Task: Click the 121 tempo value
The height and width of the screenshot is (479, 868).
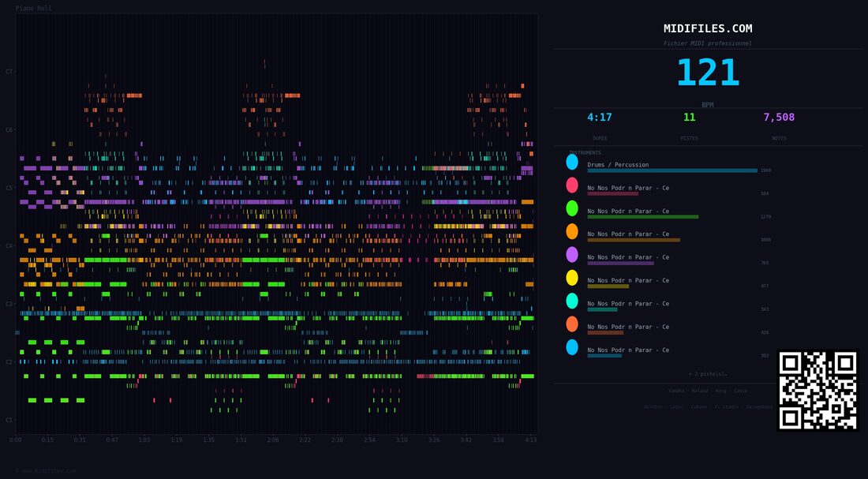Action: pos(708,73)
